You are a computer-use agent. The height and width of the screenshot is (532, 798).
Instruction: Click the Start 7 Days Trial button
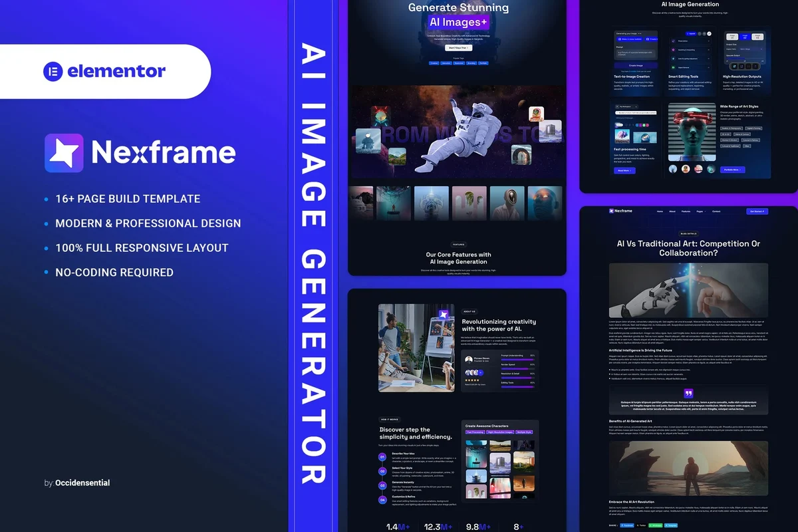[x=459, y=48]
